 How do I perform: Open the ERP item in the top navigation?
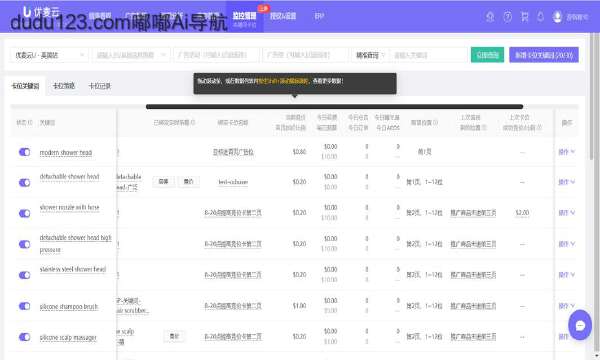click(319, 16)
